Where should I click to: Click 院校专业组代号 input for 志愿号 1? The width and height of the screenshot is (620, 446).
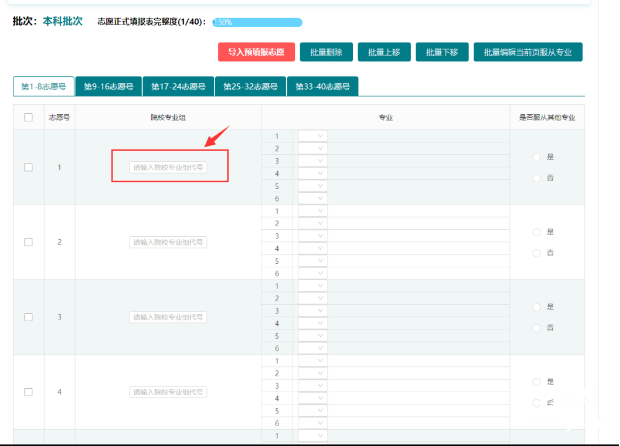click(168, 167)
